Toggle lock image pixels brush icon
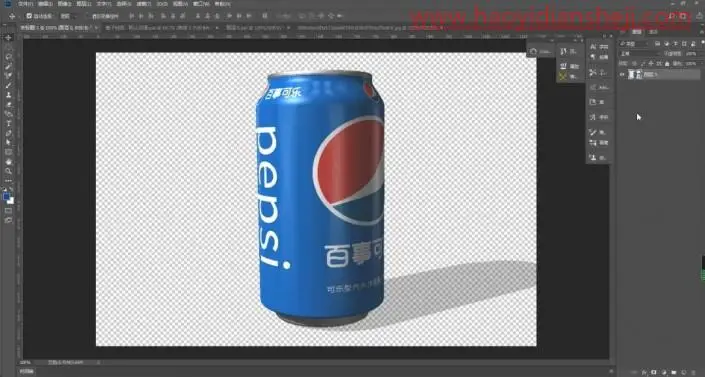Screen dimensions: 705x377 pyautogui.click(x=643, y=63)
